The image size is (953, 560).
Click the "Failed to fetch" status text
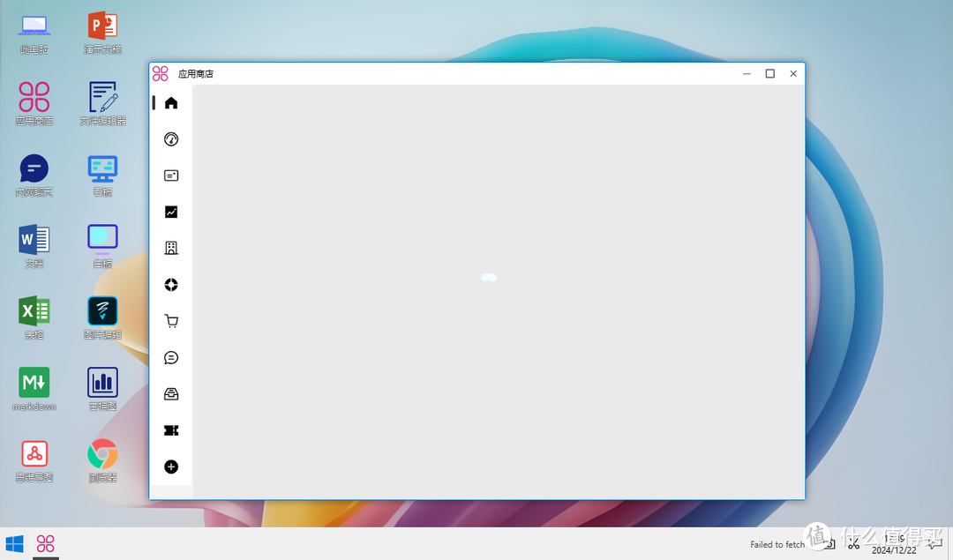[777, 544]
